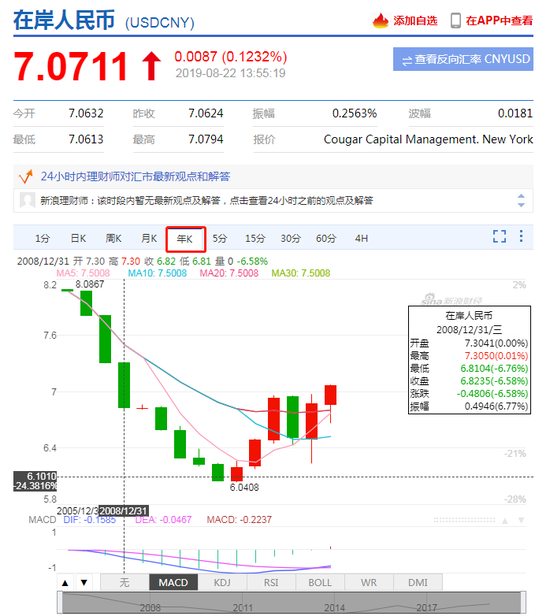Click the 收盘 6.8235 row in tooltip
This screenshot has height=616, width=550.
click(469, 381)
